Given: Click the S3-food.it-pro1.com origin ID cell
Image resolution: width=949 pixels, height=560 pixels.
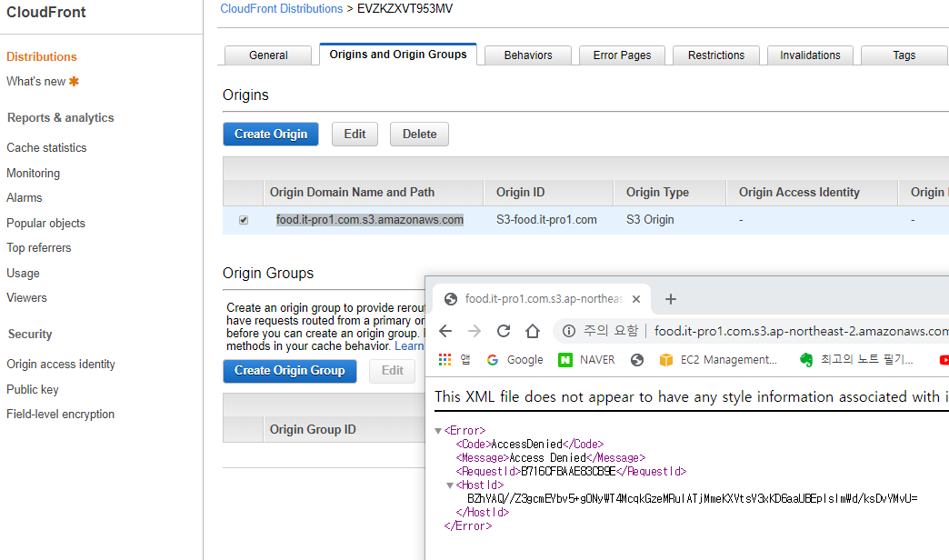Looking at the screenshot, I should (546, 220).
